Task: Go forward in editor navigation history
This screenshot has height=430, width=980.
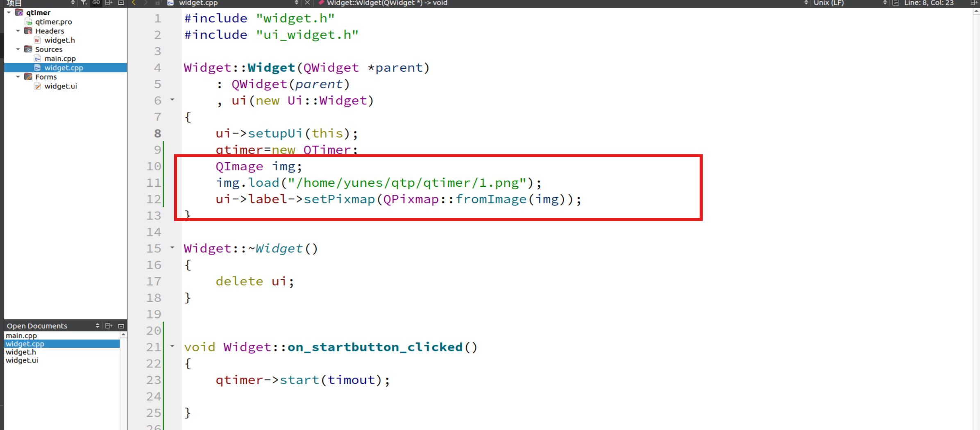Action: coord(145,2)
